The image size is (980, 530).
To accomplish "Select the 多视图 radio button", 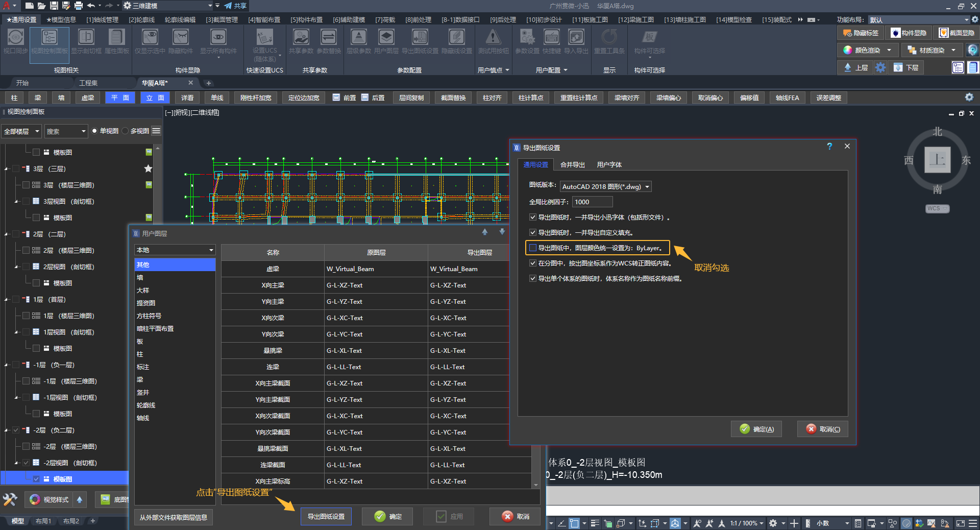I will click(x=126, y=131).
